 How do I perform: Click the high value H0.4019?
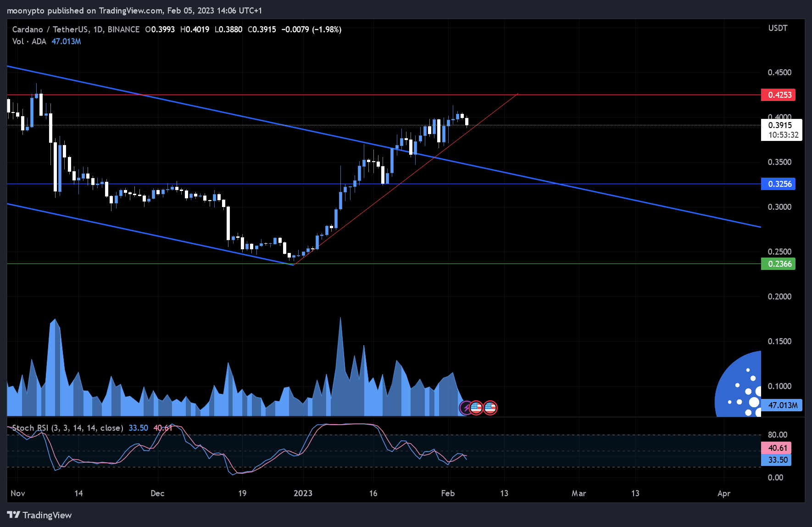pos(195,29)
